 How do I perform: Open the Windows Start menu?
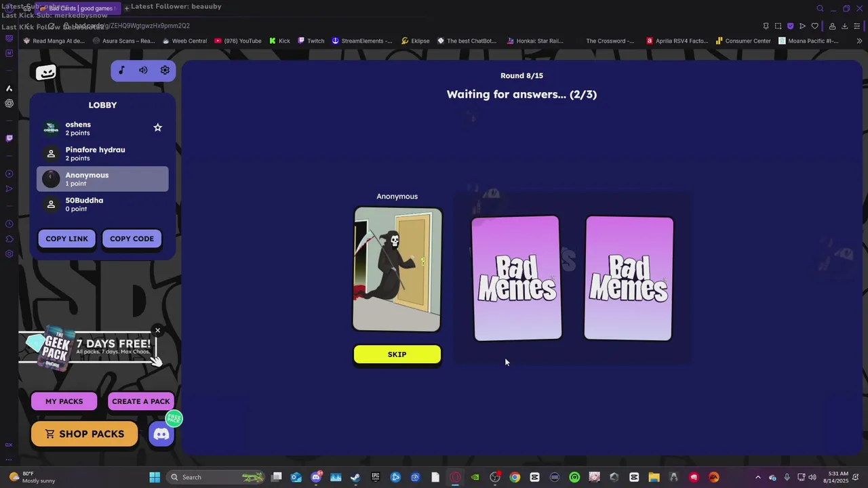(x=155, y=477)
